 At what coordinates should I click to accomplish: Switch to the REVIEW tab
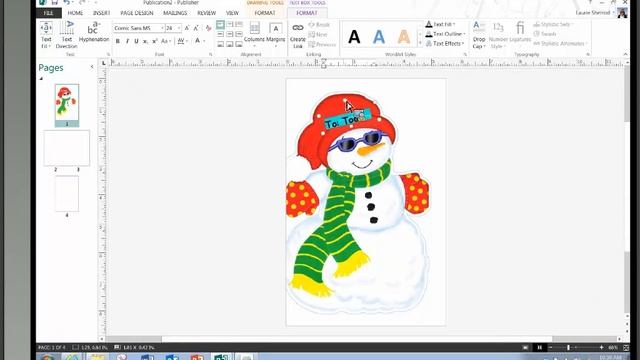point(207,13)
